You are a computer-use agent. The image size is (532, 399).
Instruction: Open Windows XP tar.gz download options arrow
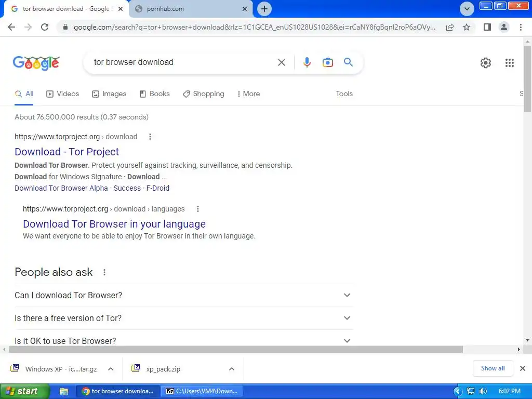[x=111, y=369]
